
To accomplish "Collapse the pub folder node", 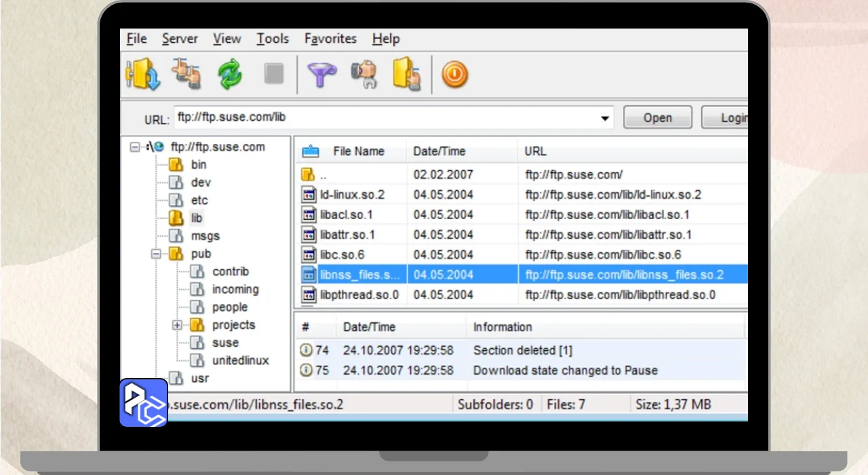I will [156, 254].
